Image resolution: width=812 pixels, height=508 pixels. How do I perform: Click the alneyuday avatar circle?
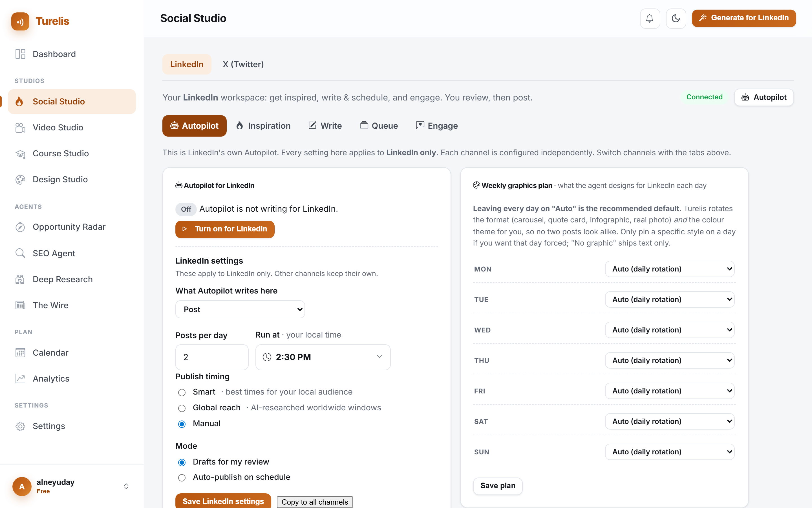point(22,486)
